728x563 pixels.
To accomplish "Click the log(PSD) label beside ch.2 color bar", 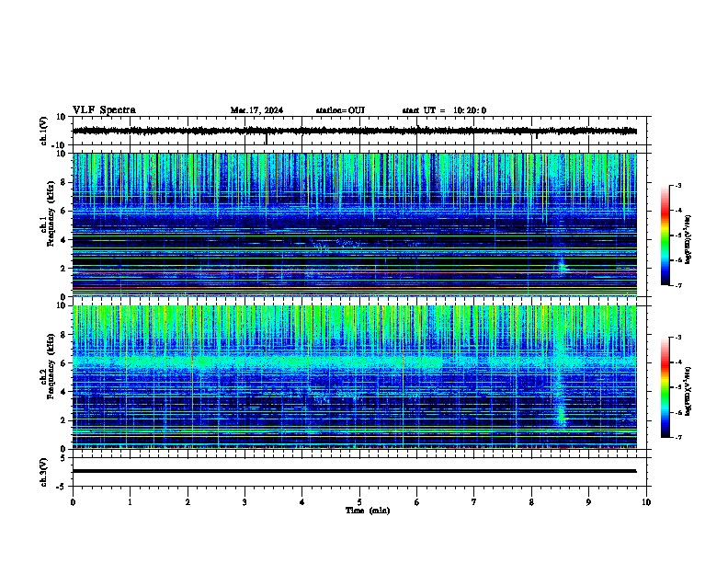I will click(688, 392).
